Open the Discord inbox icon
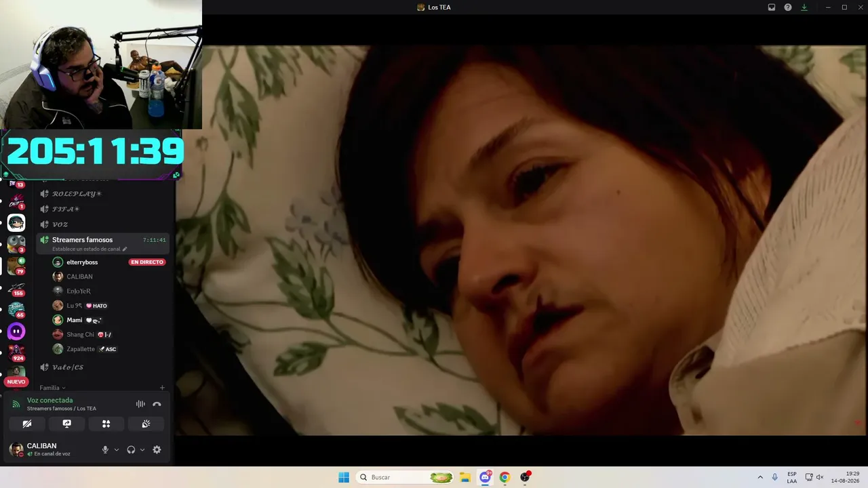Viewport: 868px width, 488px height. 772,7
